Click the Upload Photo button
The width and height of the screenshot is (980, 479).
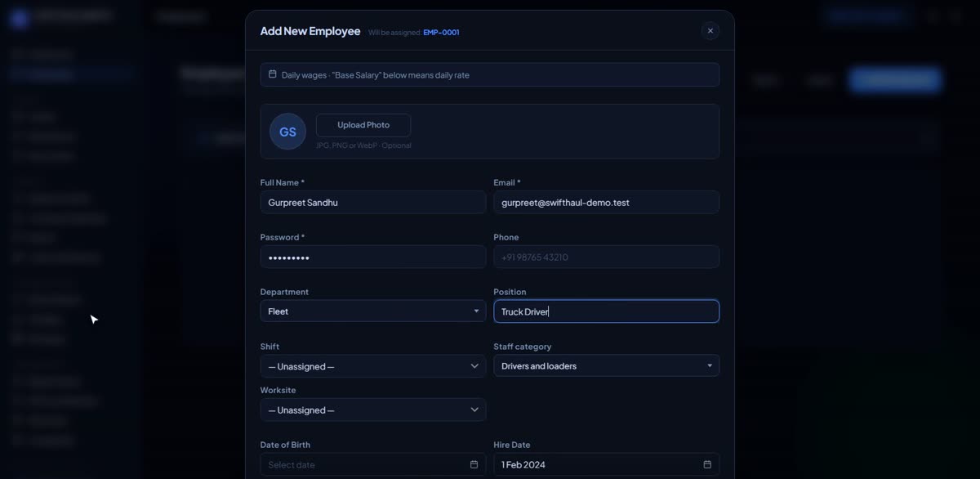(x=363, y=125)
